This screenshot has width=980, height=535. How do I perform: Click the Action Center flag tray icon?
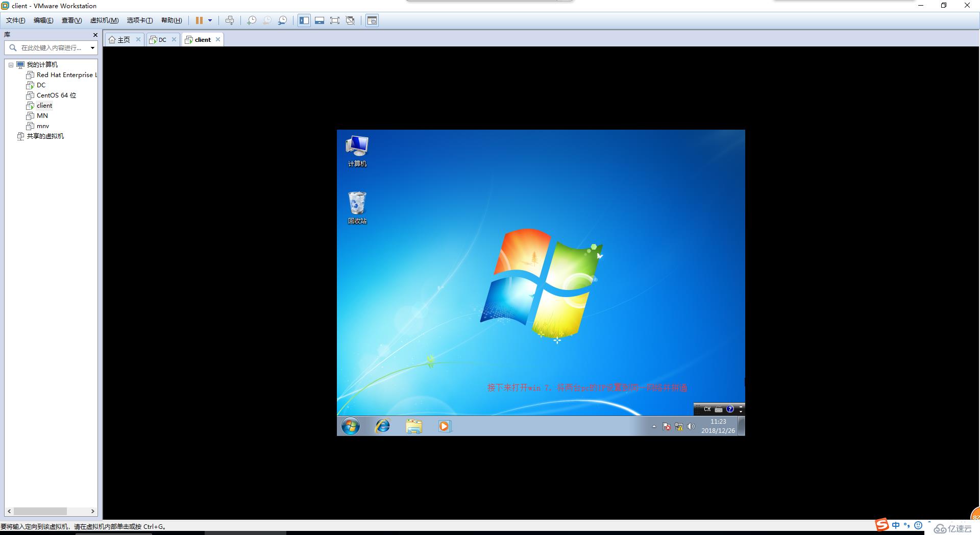click(667, 426)
